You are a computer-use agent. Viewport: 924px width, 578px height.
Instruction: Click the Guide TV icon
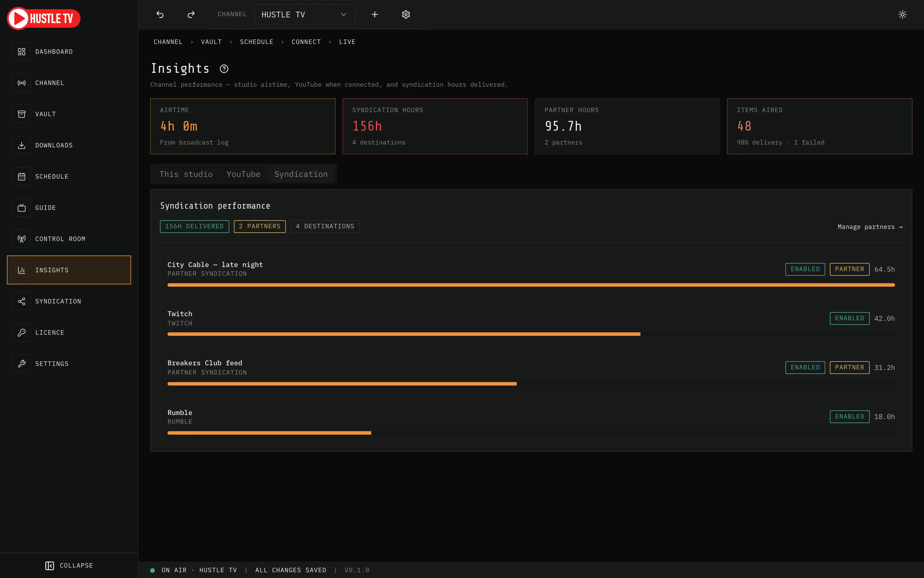[21, 208]
